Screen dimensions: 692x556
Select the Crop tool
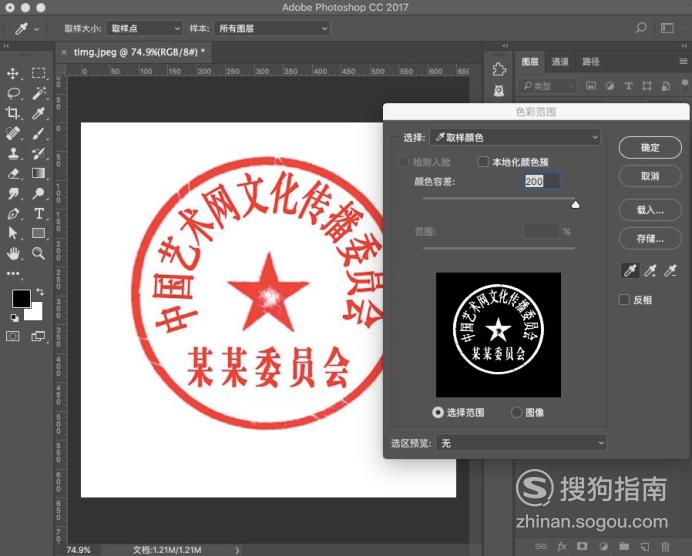(13, 113)
